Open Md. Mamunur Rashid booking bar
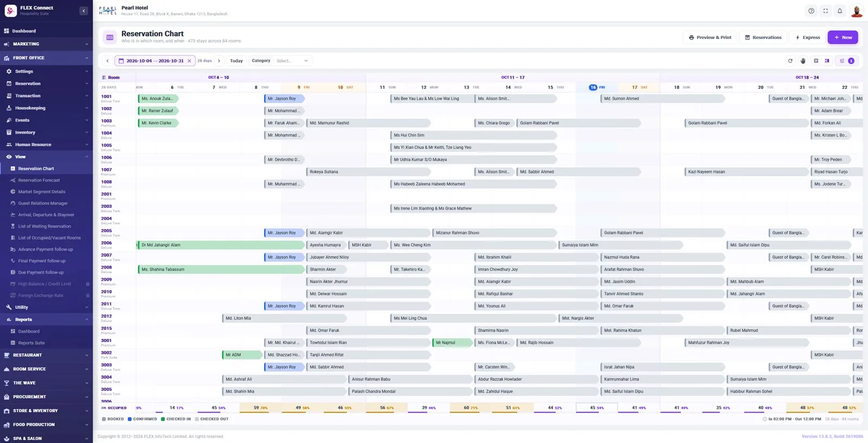868x443 pixels. pyautogui.click(x=368, y=123)
